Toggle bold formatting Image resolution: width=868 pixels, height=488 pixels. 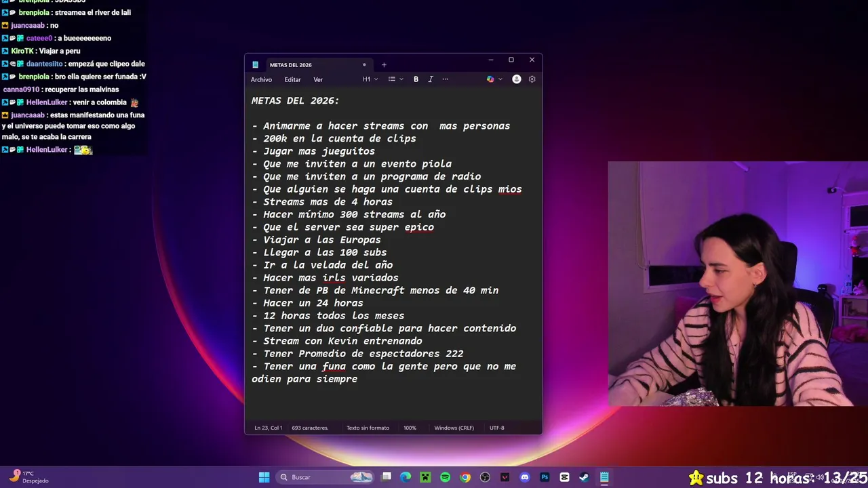(416, 79)
